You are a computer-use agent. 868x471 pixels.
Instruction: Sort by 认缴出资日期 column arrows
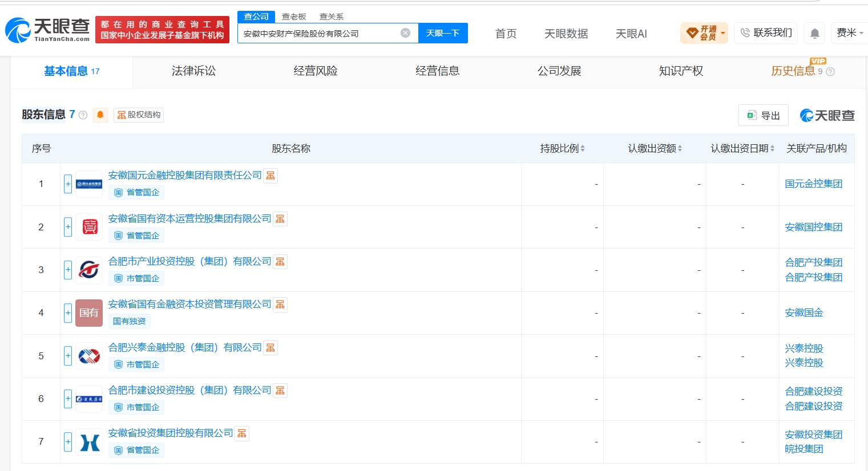click(772, 149)
